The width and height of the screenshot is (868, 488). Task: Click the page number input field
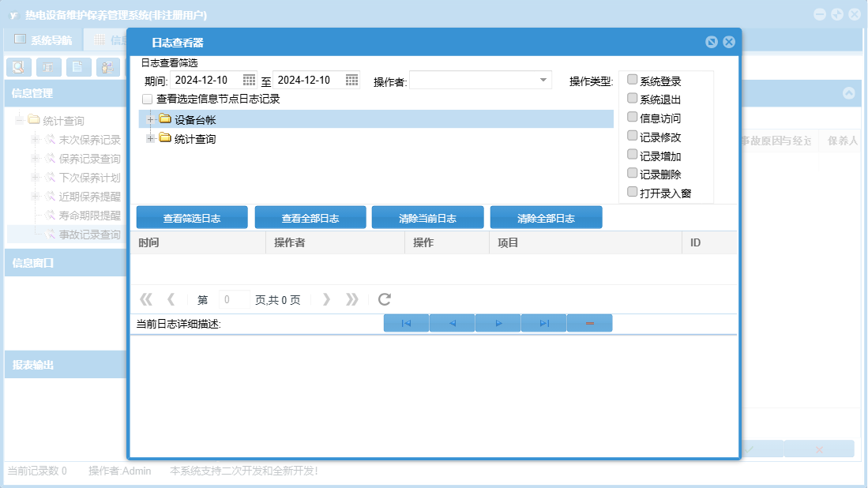(x=234, y=300)
